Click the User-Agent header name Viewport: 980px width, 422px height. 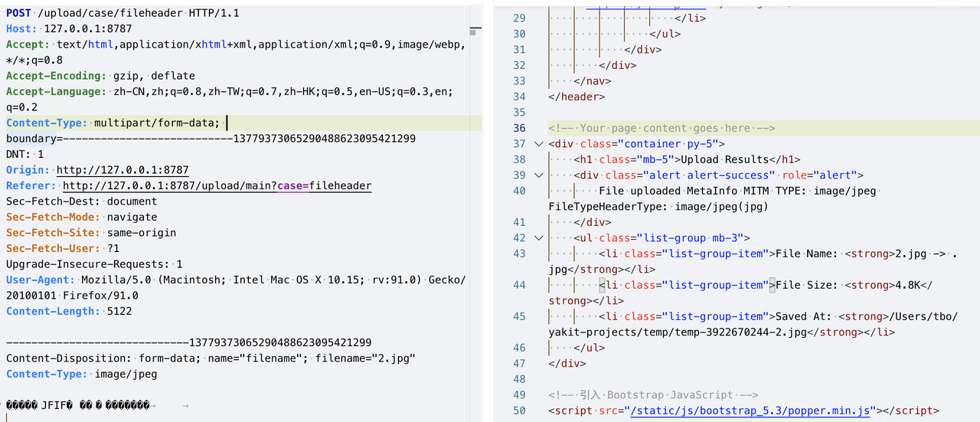click(41, 280)
